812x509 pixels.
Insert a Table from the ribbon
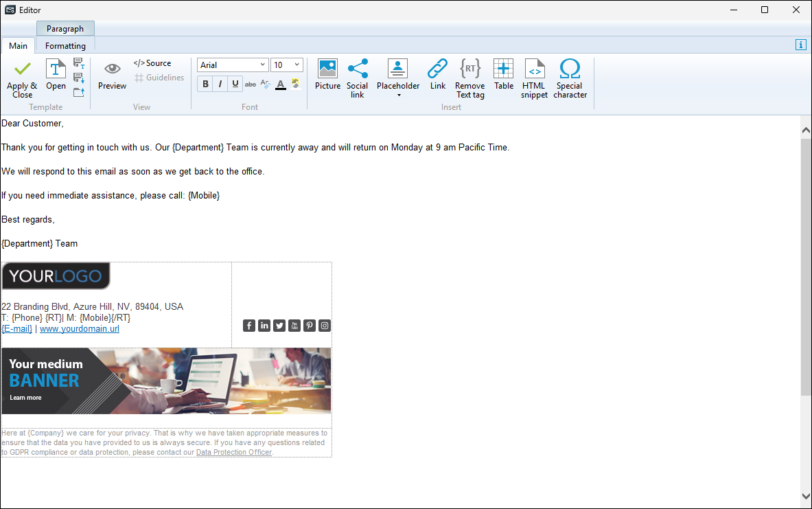(x=503, y=69)
